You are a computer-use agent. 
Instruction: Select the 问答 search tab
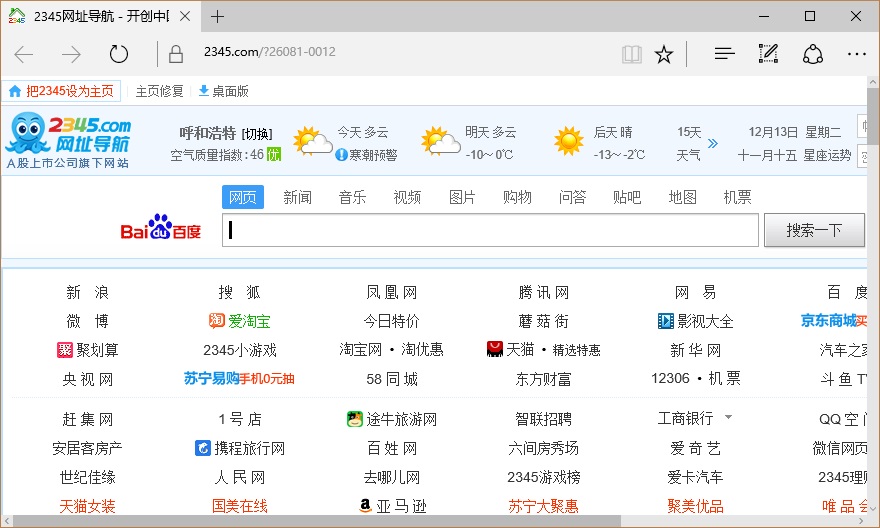pyautogui.click(x=572, y=197)
